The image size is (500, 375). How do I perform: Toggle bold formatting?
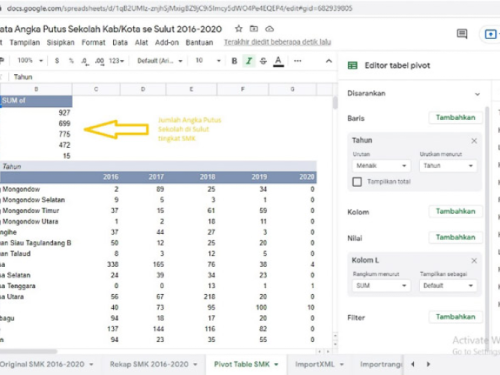click(234, 61)
